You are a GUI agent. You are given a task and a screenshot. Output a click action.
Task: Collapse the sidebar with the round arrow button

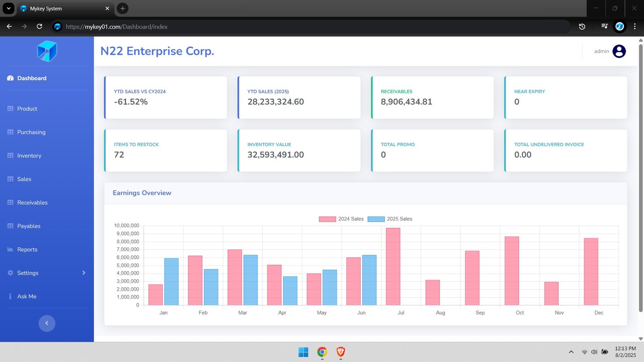47,323
